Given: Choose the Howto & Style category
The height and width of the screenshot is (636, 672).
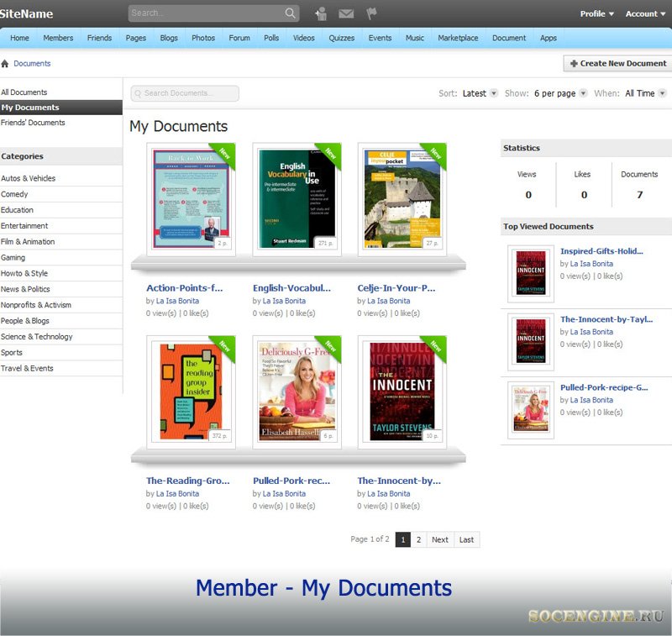Looking at the screenshot, I should [24, 273].
